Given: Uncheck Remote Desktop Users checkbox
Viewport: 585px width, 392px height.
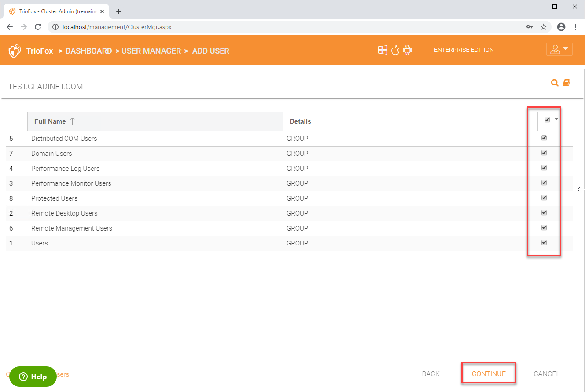Looking at the screenshot, I should tap(544, 212).
